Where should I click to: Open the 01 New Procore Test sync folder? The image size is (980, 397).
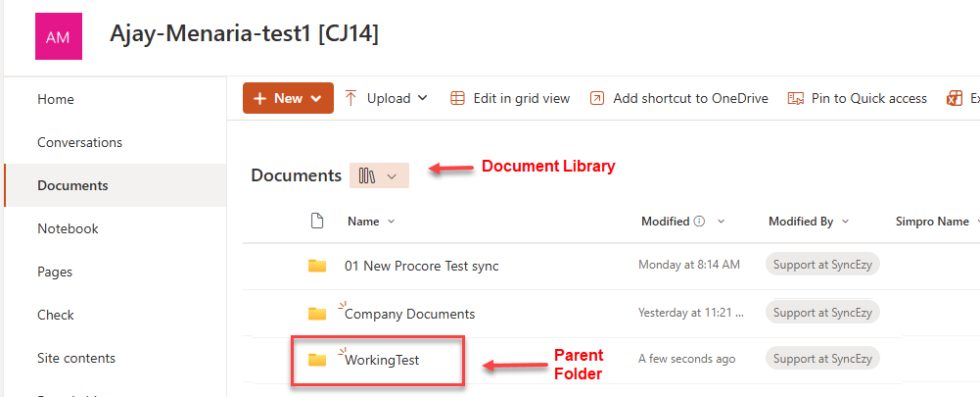click(x=421, y=266)
